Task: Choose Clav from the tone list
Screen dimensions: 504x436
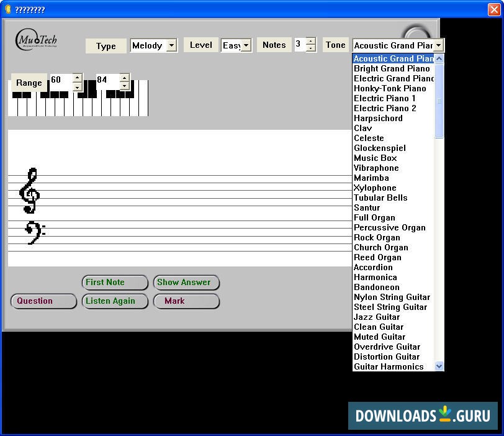Action: point(394,129)
